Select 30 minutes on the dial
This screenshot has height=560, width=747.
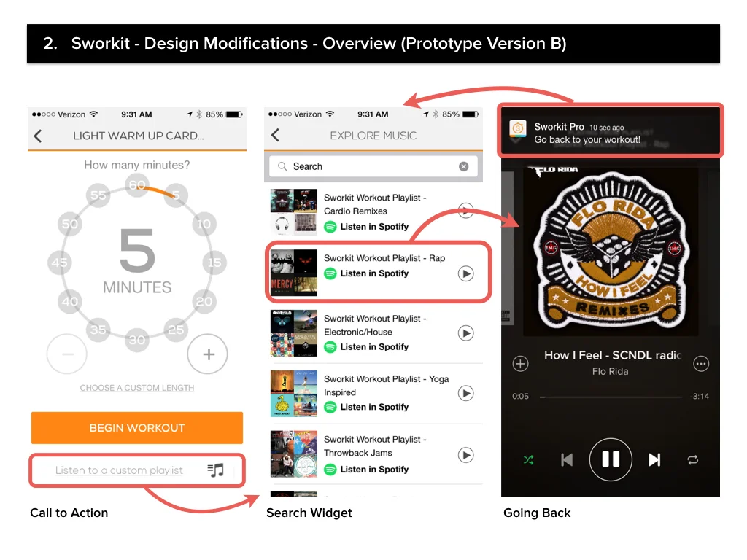tap(137, 340)
